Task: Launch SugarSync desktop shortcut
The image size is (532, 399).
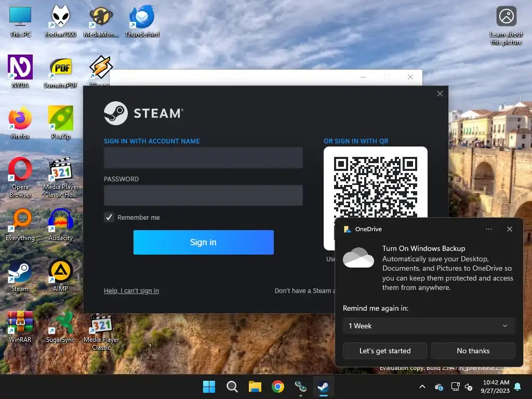Action: click(60, 326)
